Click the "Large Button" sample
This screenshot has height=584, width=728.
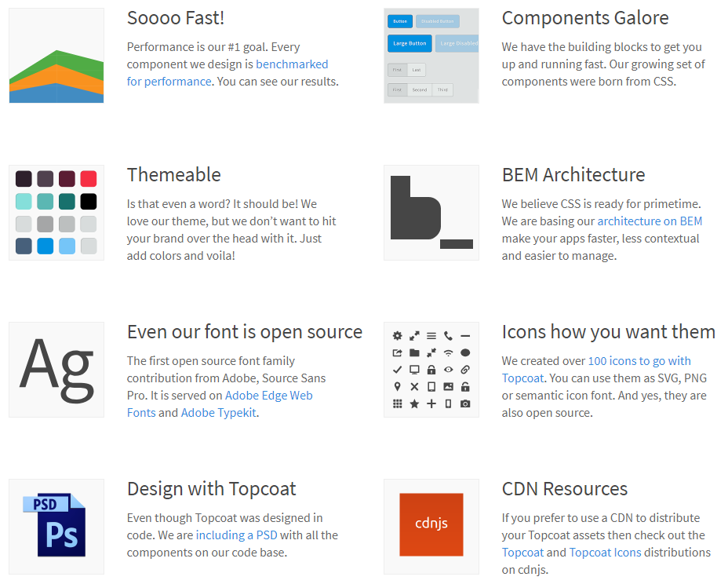point(409,43)
